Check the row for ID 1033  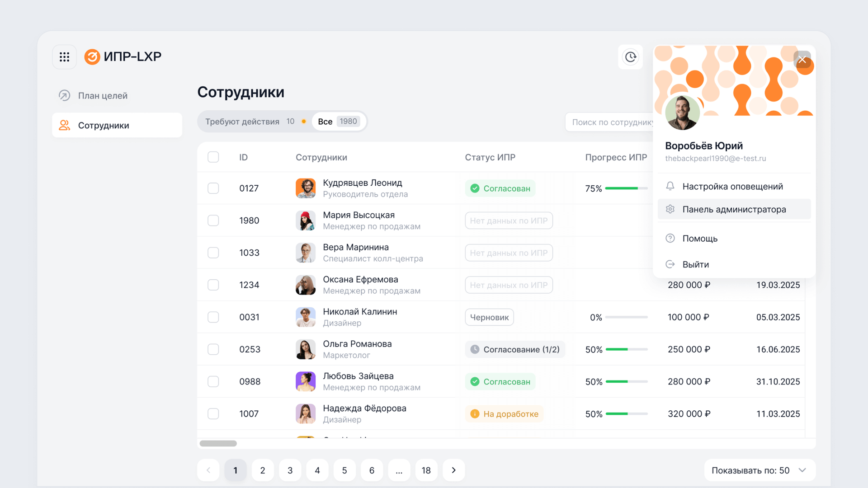(213, 253)
